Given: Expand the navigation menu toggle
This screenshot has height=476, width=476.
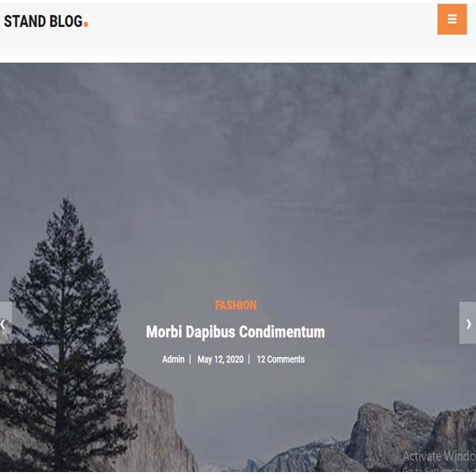Looking at the screenshot, I should pyautogui.click(x=452, y=19).
